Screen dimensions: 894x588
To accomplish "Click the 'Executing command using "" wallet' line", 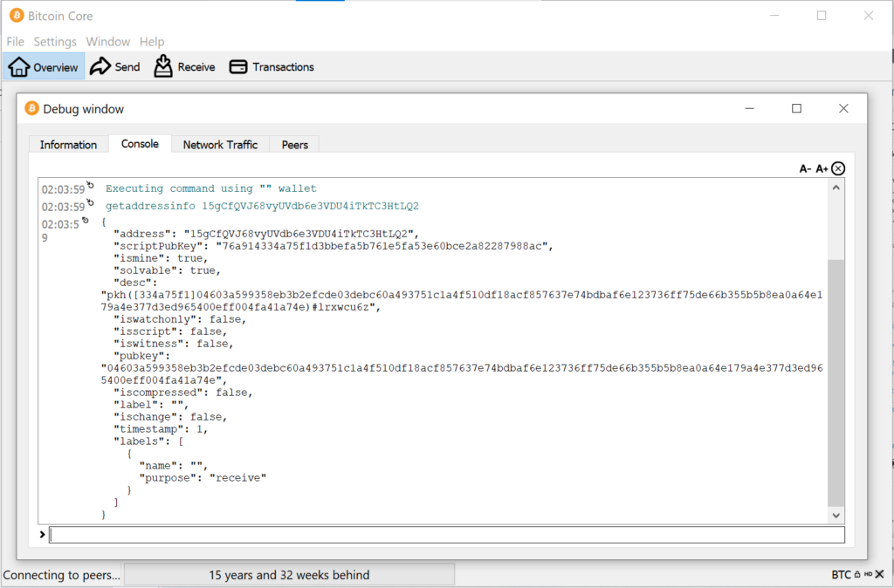I will 211,188.
